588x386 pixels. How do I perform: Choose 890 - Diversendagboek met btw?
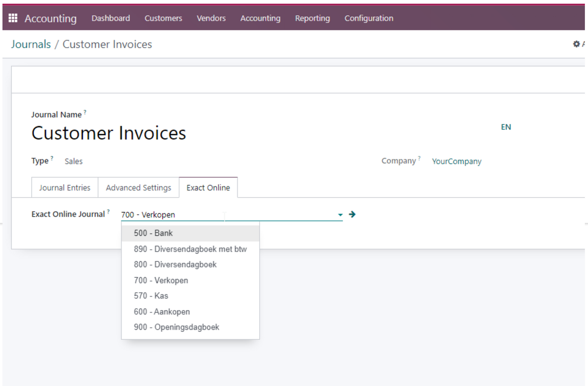(190, 249)
